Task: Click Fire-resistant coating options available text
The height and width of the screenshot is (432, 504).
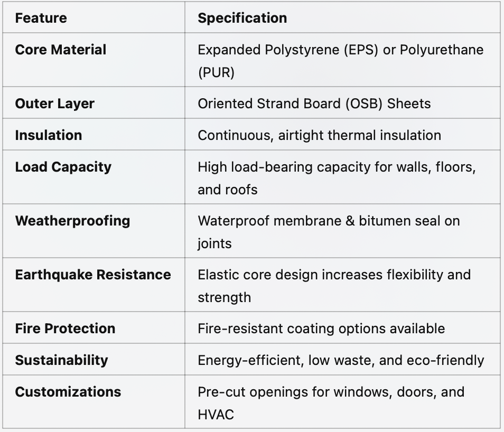Action: coord(321,328)
